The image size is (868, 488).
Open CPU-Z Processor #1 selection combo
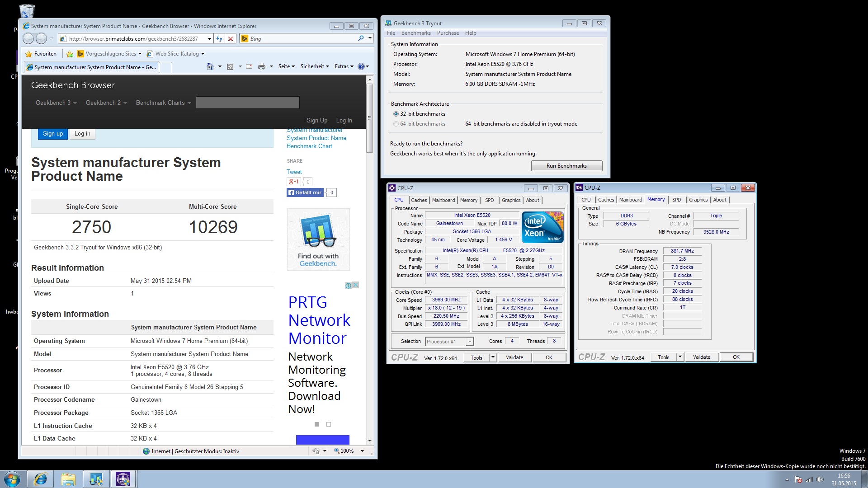point(449,342)
